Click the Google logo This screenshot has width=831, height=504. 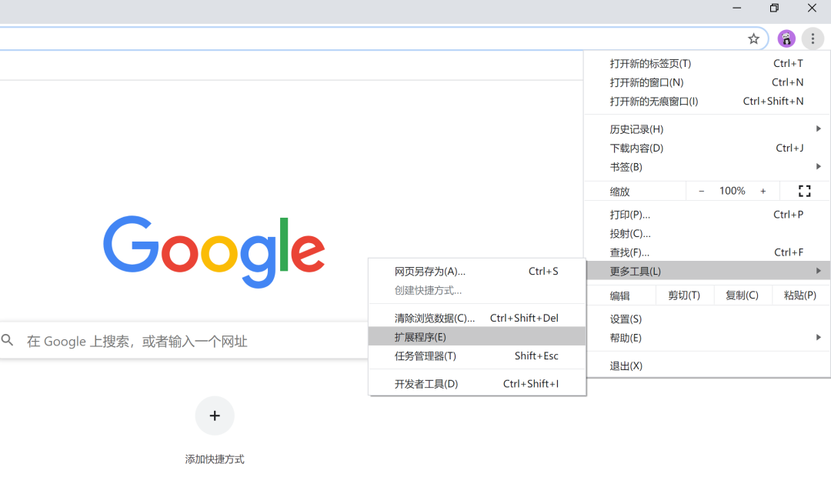[x=214, y=251]
